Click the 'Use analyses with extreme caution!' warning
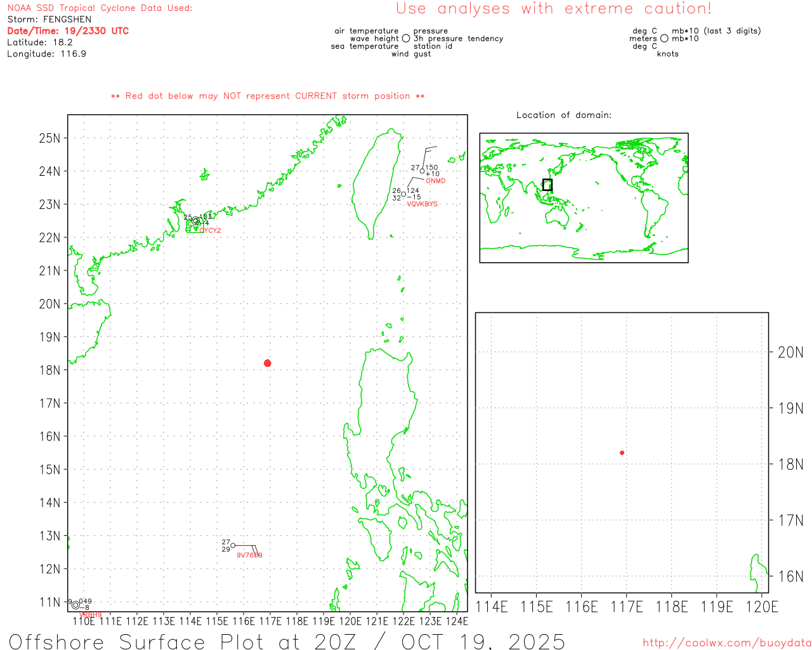This screenshot has width=812, height=650. [x=553, y=9]
